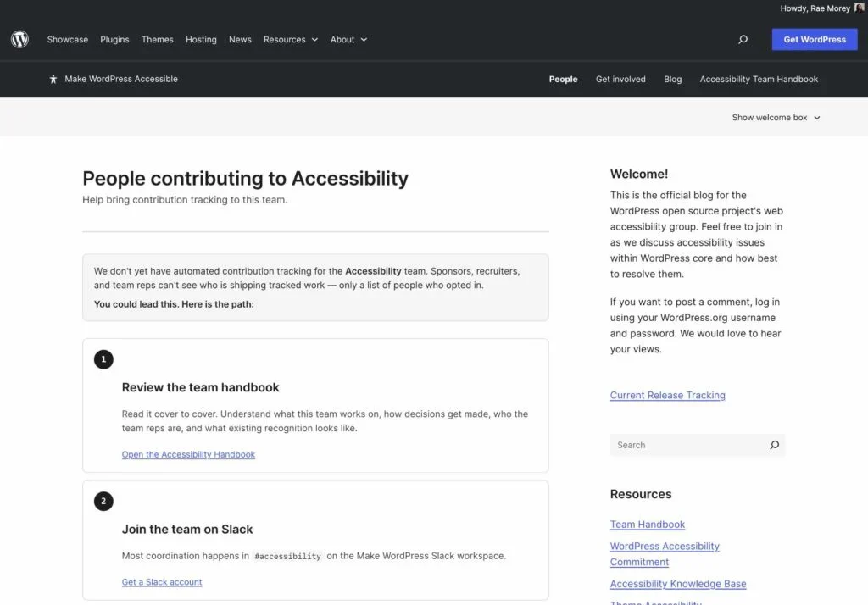Open the Blog tab

pyautogui.click(x=672, y=79)
